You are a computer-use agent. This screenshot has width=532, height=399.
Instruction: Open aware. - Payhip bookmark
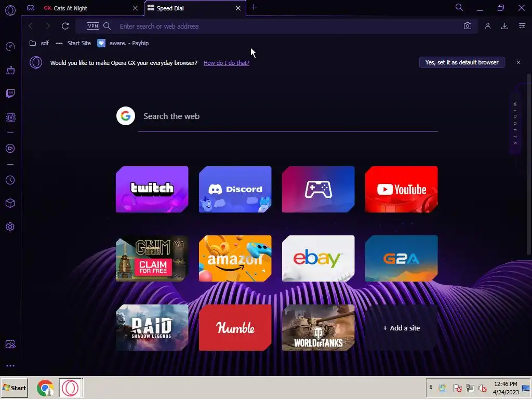click(x=123, y=43)
